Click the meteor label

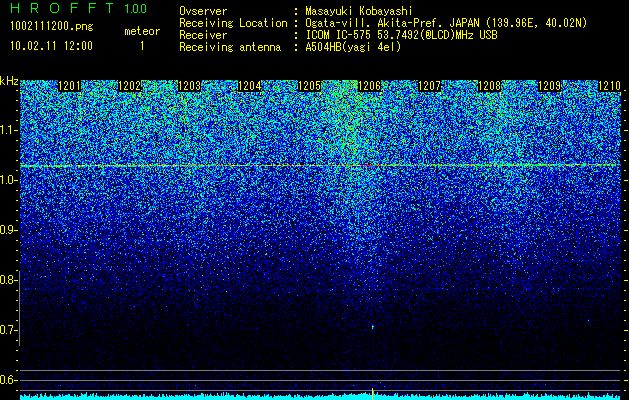pos(142,31)
